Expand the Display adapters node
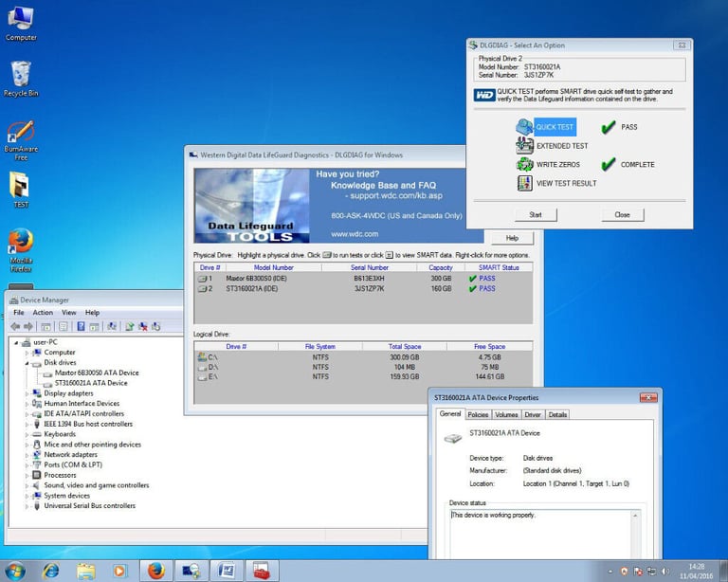This screenshot has height=582, width=728. coord(27,393)
